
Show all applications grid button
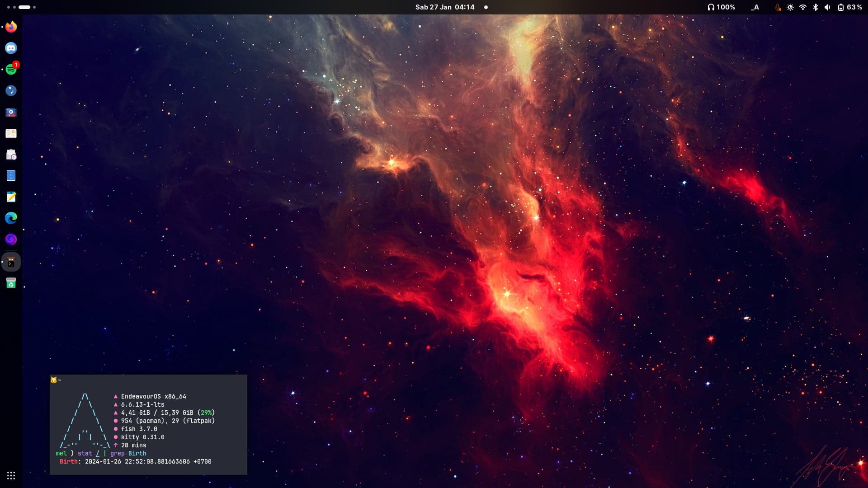[x=11, y=475]
